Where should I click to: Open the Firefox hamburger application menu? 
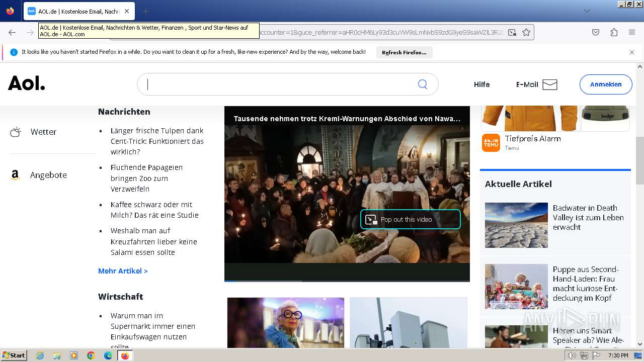(x=632, y=32)
